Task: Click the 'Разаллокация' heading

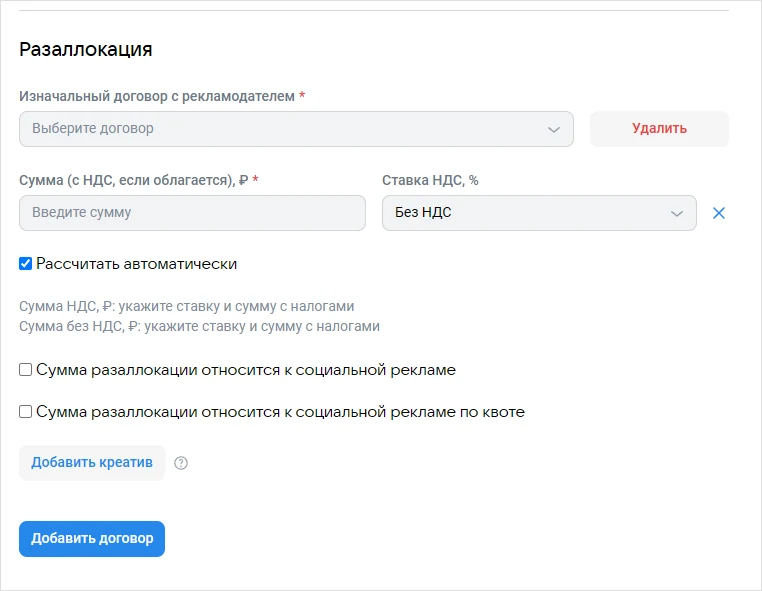Action: point(86,50)
